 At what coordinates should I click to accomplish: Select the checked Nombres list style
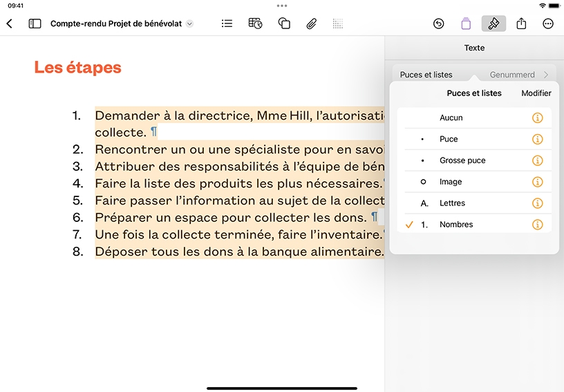(474, 225)
